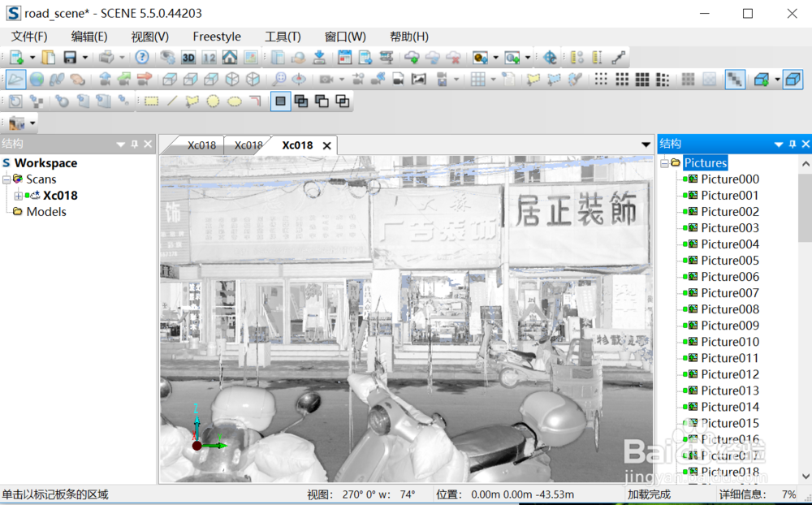Screen dimensions: 812x505
Task: Open the 视图(V) menu
Action: pos(149,37)
